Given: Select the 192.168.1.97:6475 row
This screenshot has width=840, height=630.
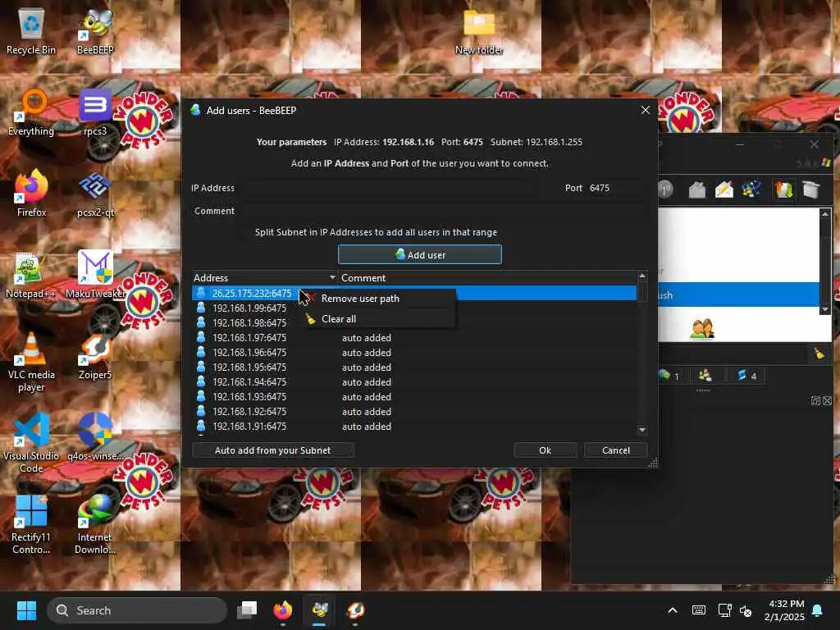Looking at the screenshot, I should (x=414, y=337).
